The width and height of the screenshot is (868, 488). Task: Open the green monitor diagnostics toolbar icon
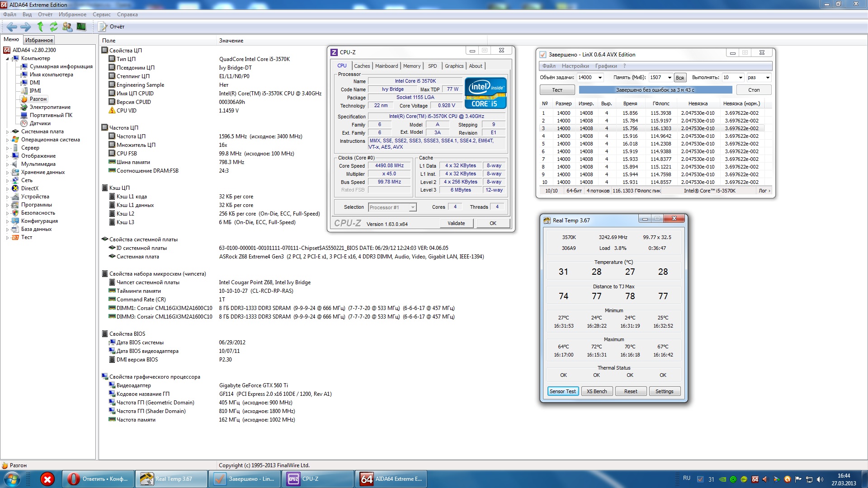tap(81, 27)
